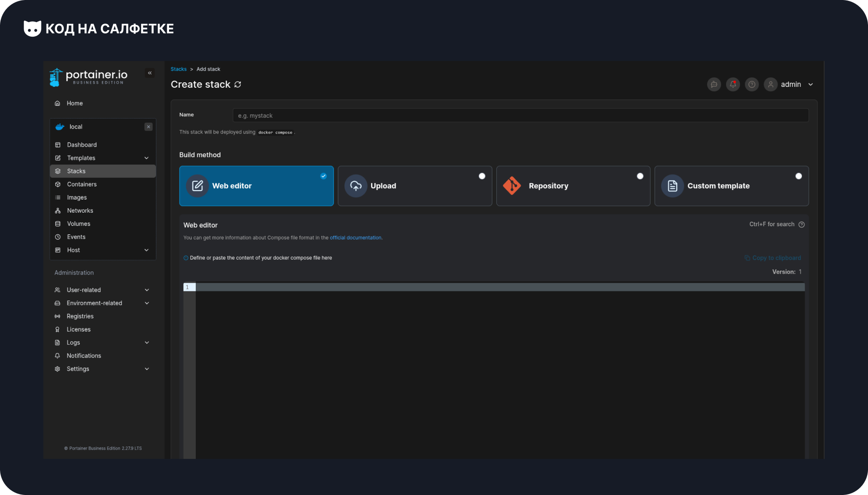
Task: Click the Logs file icon
Action: [x=57, y=343]
